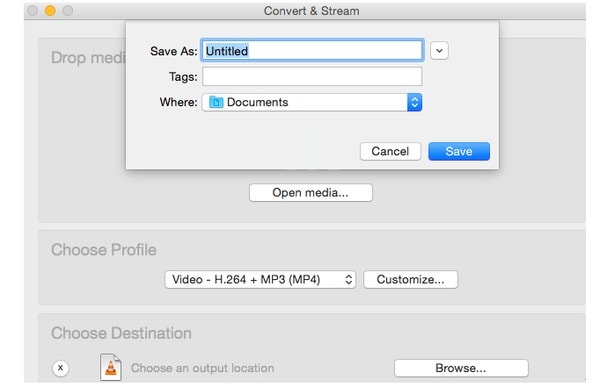Click the Convert & Stream title bar
The height and width of the screenshot is (387, 600).
tap(311, 11)
